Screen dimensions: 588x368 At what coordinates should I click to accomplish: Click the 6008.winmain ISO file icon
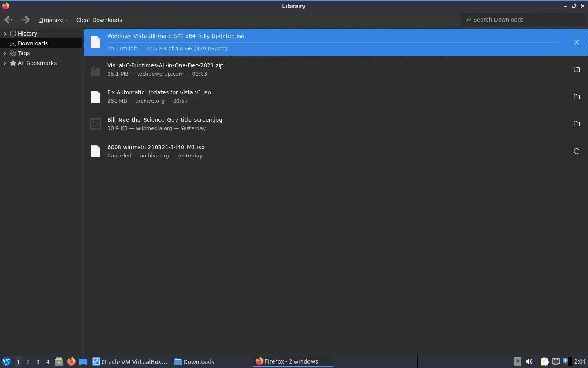point(95,151)
